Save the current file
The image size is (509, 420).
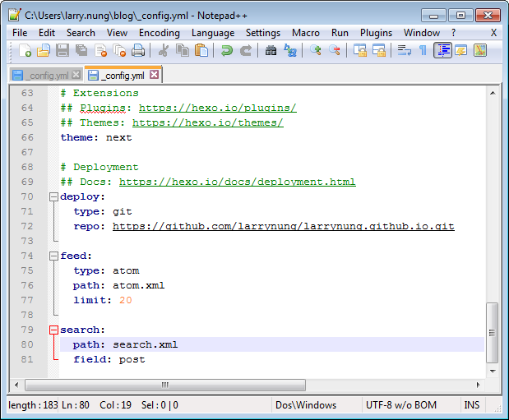point(62,50)
